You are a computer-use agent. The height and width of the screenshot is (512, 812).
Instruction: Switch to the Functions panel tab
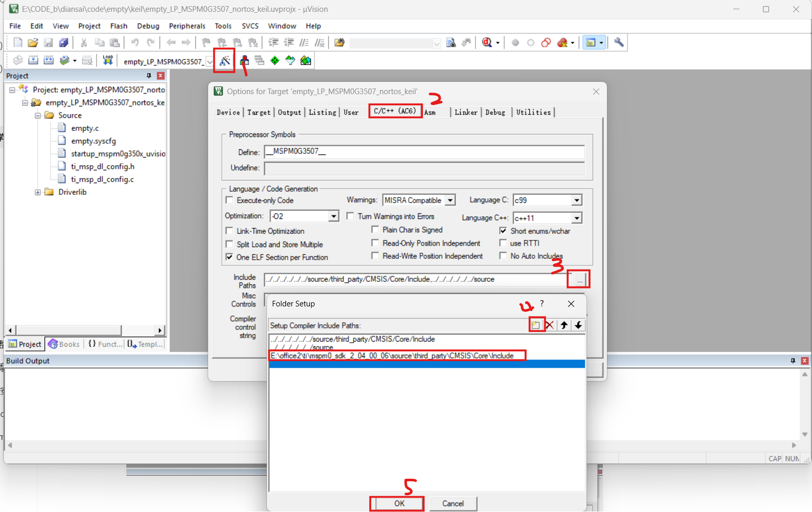105,344
